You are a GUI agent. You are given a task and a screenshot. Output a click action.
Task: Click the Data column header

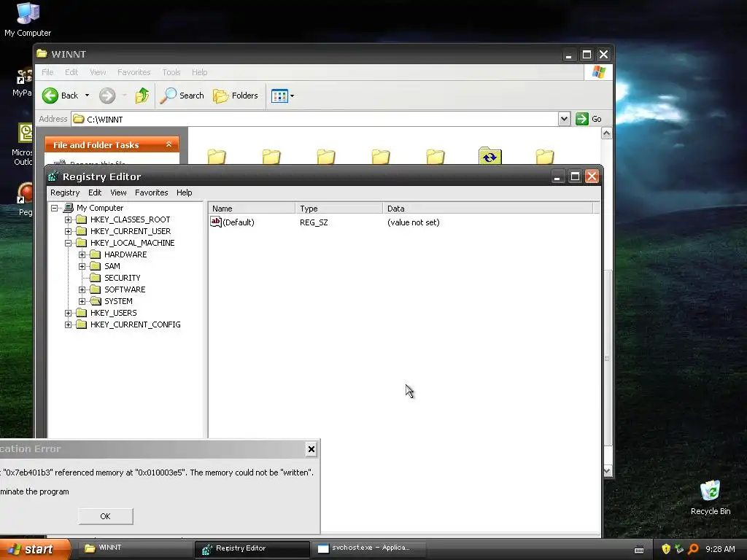[x=488, y=208]
